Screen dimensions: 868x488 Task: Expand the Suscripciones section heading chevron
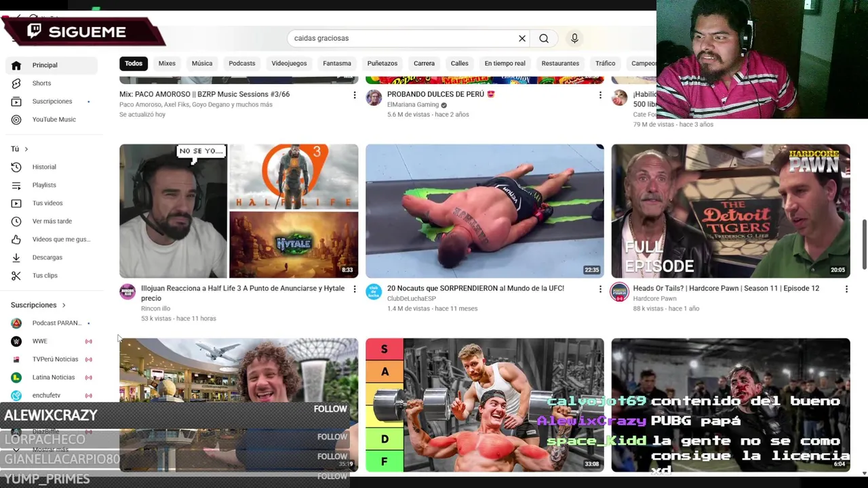coord(64,305)
